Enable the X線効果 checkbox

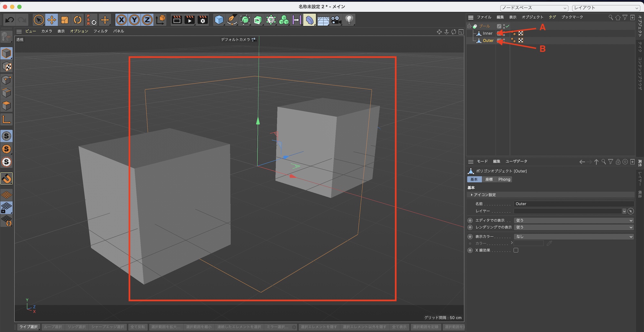click(516, 250)
